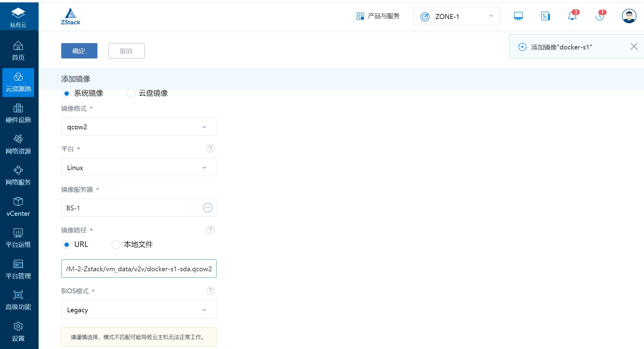The height and width of the screenshot is (349, 644).
Task: Select the URL radio option
Action: [67, 244]
